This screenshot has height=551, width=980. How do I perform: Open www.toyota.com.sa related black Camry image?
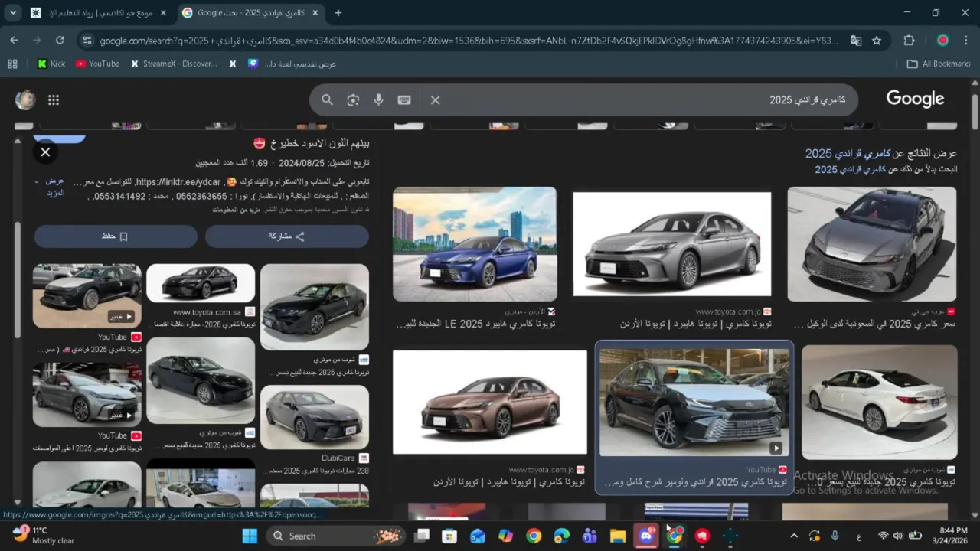[201, 283]
